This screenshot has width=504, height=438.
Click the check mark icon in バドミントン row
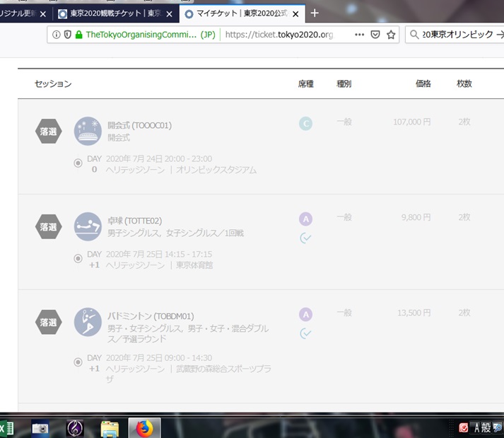point(305,333)
